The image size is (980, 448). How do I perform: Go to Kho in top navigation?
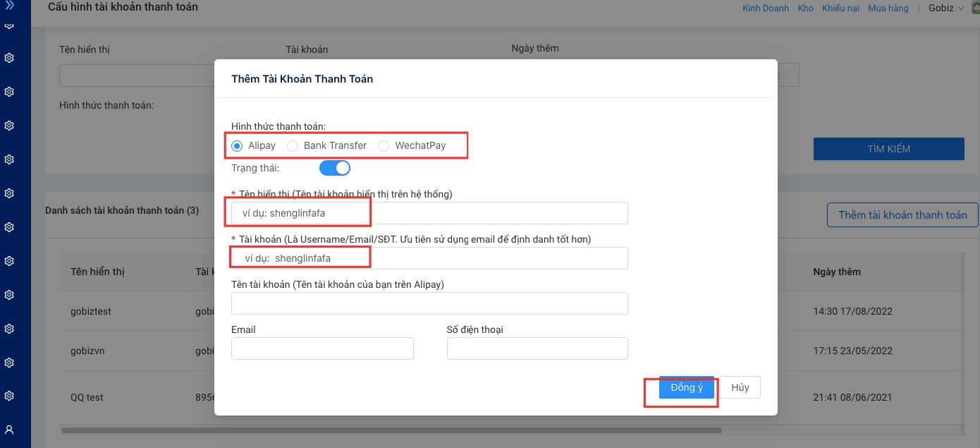[x=805, y=8]
